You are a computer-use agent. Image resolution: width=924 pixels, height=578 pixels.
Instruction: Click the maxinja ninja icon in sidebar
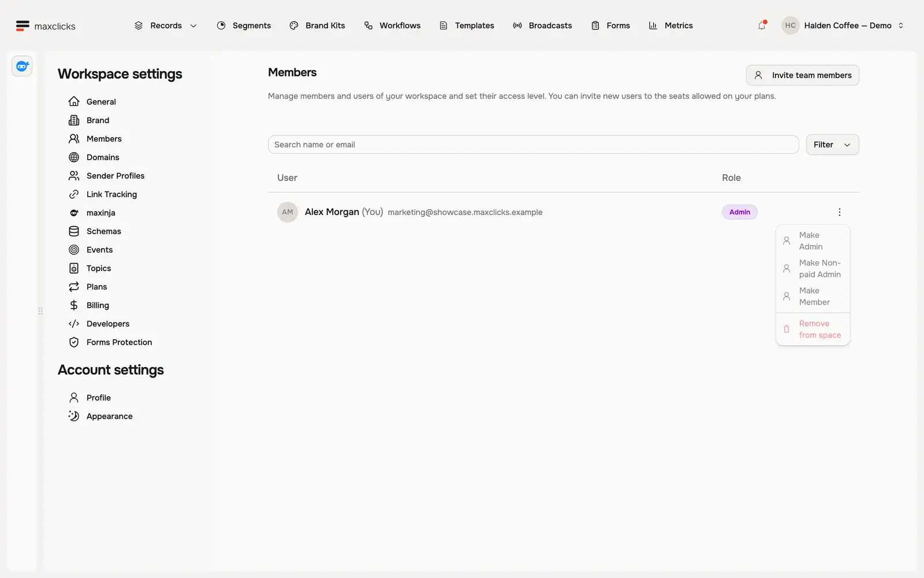pos(74,213)
